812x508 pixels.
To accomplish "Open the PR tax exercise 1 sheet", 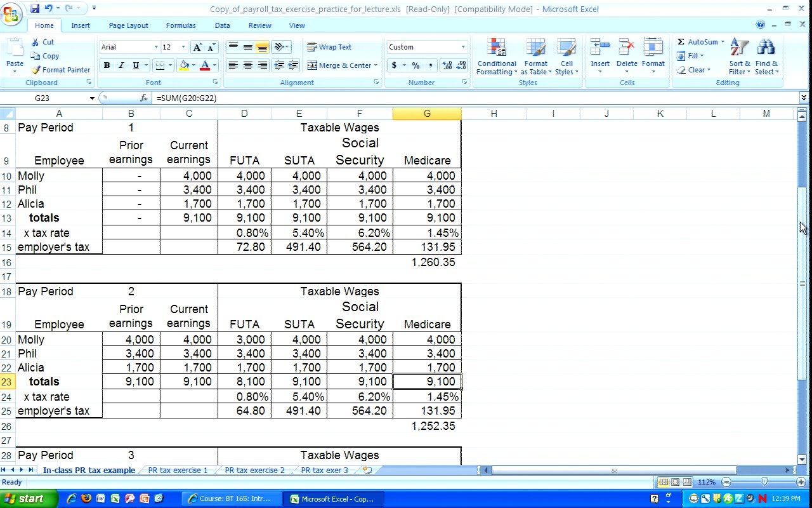I will pos(178,471).
